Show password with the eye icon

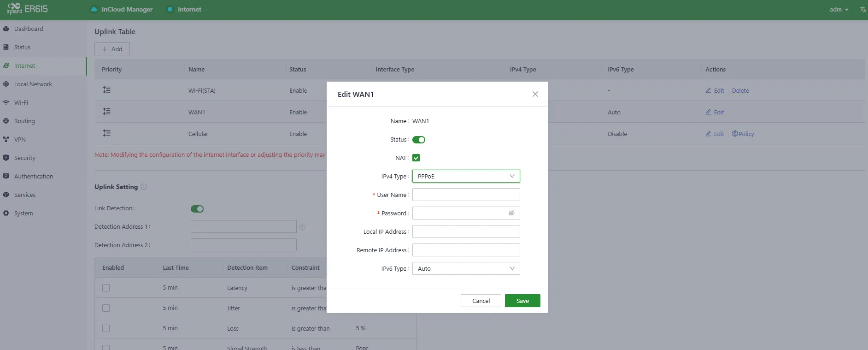click(511, 213)
